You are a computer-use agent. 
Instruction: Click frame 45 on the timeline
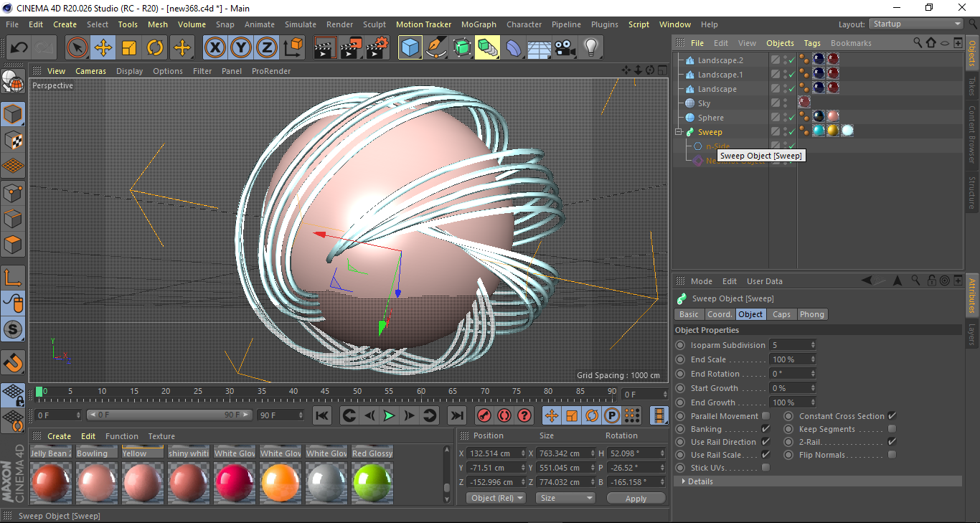(325, 391)
